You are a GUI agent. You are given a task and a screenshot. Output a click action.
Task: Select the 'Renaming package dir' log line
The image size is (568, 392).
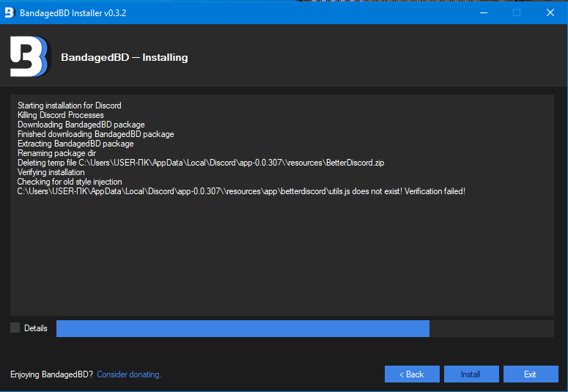click(56, 153)
